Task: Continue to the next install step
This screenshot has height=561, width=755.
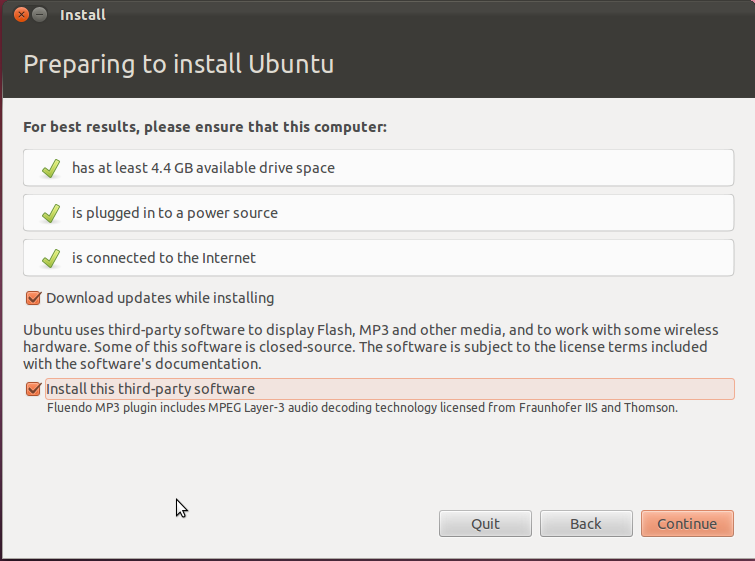Action: [x=687, y=523]
